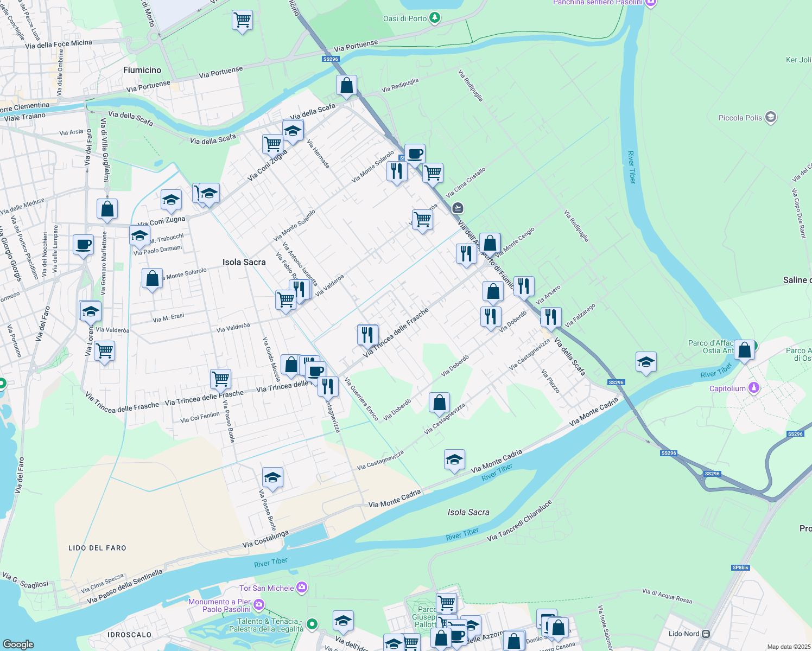The image size is (812, 651).
Task: Open the Oasi di Porto tree marker
Action: coord(435,18)
